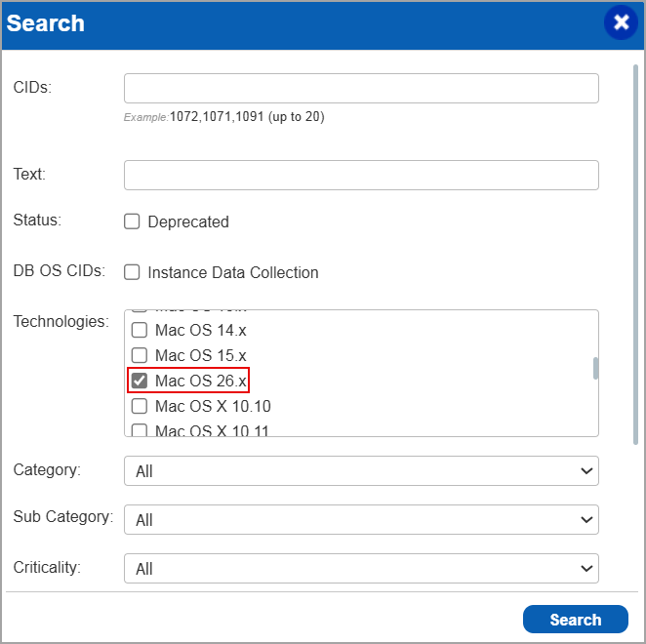Open the Category dropdown
This screenshot has height=644, width=646.
[360, 471]
